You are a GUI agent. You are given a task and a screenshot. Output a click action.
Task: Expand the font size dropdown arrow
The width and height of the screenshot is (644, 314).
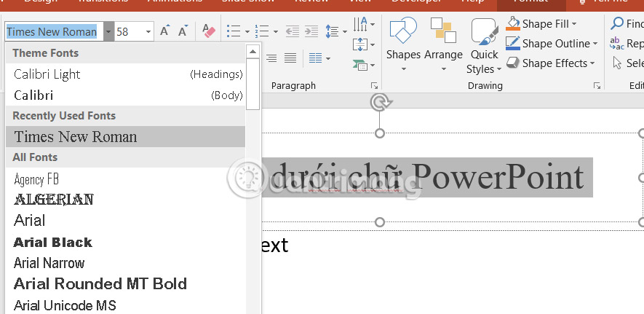pyautogui.click(x=148, y=31)
